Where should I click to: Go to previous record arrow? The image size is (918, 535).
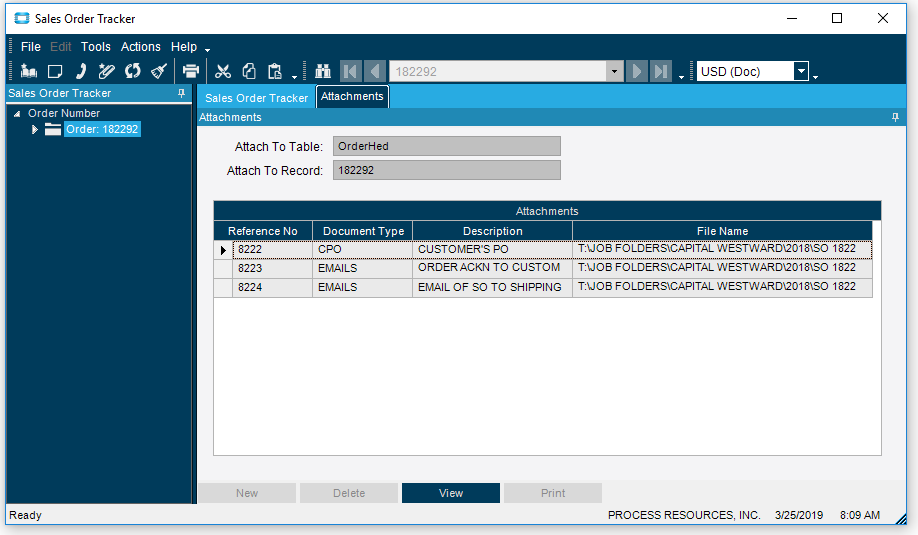(x=375, y=71)
